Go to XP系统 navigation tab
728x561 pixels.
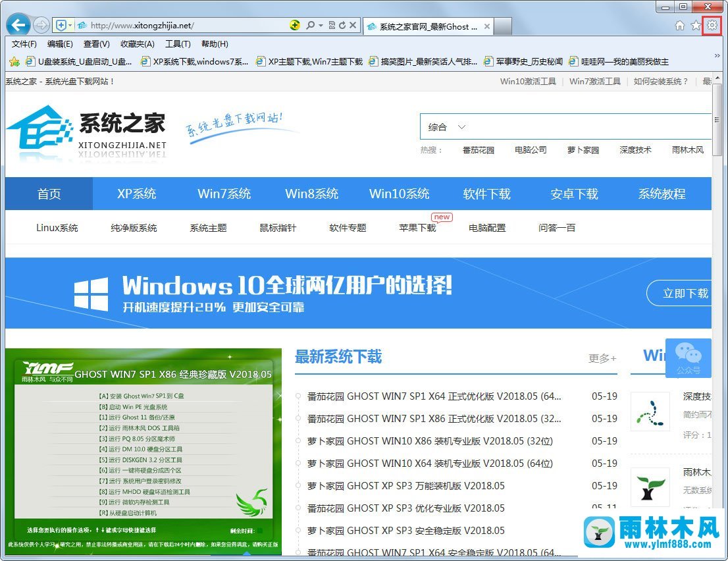coord(136,194)
